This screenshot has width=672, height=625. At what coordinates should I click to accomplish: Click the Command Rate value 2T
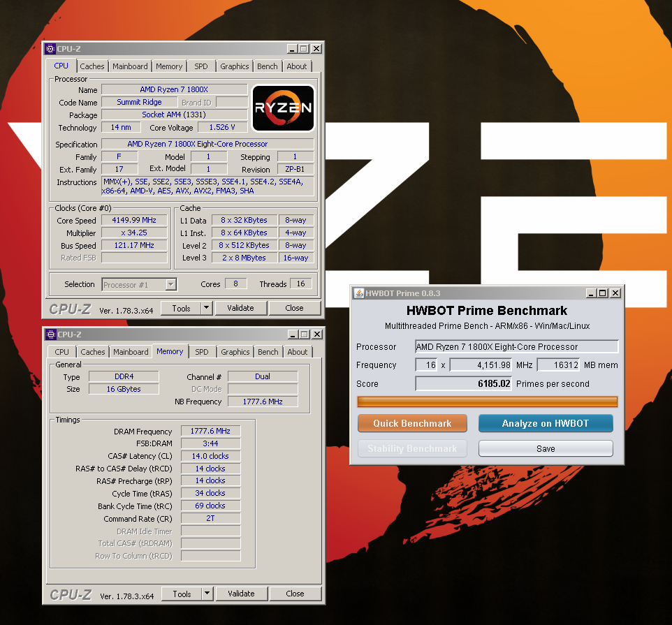click(x=210, y=518)
